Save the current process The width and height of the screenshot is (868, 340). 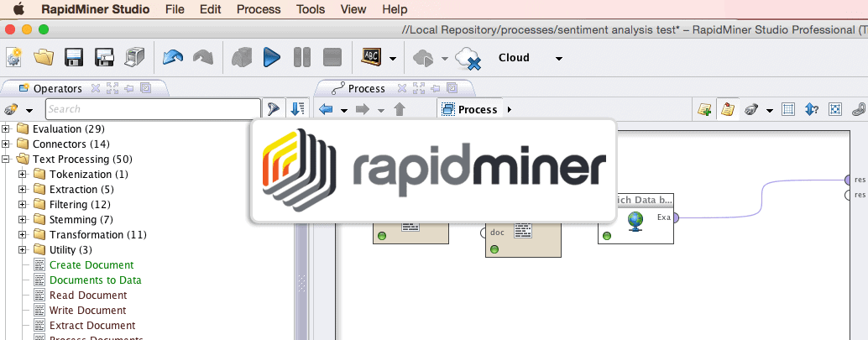[74, 58]
